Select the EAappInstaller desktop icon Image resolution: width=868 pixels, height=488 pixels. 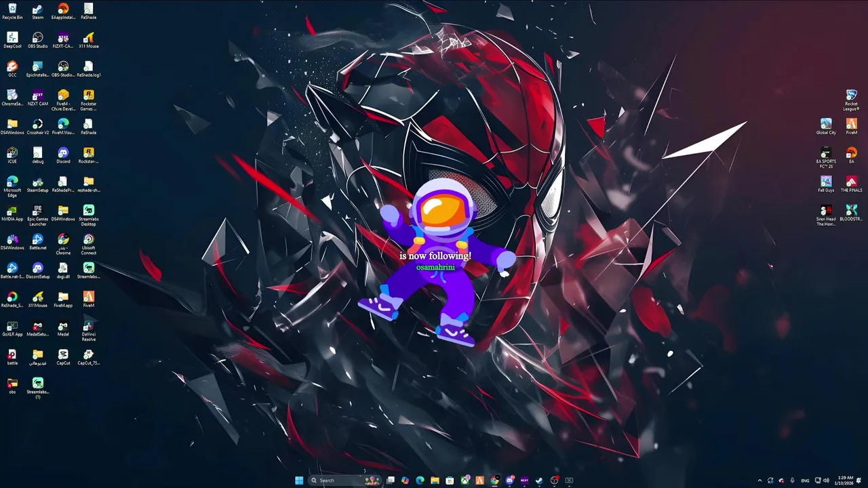(63, 12)
